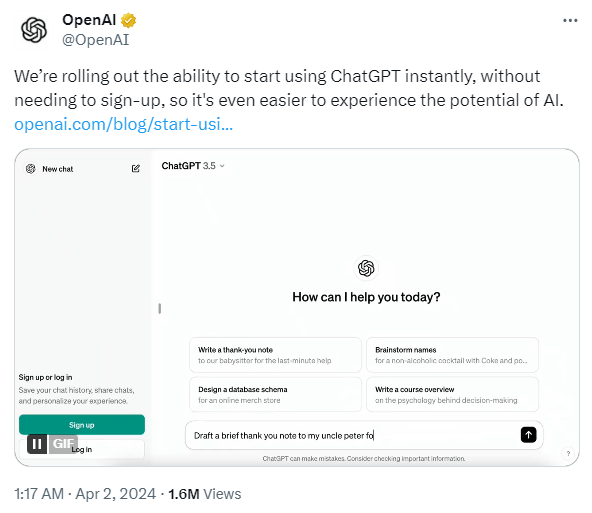Click the OpenAI profile avatar
The height and width of the screenshot is (513, 592).
coord(34,30)
